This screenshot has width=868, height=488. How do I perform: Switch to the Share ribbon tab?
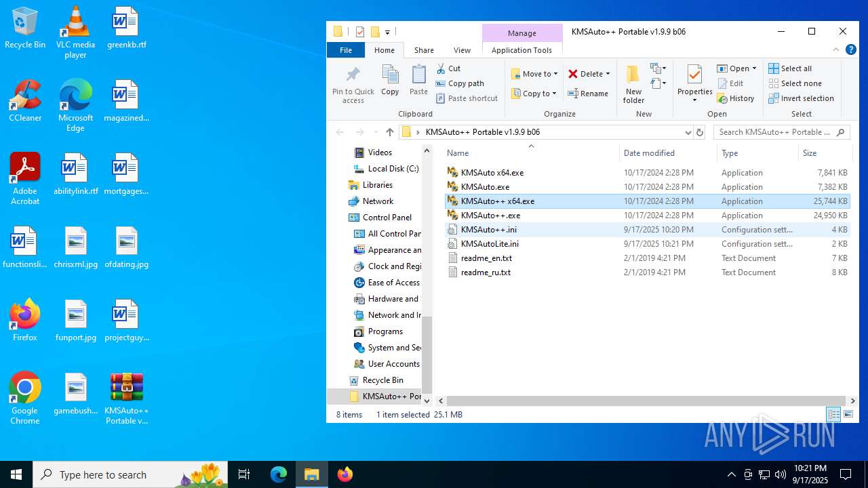coord(424,50)
